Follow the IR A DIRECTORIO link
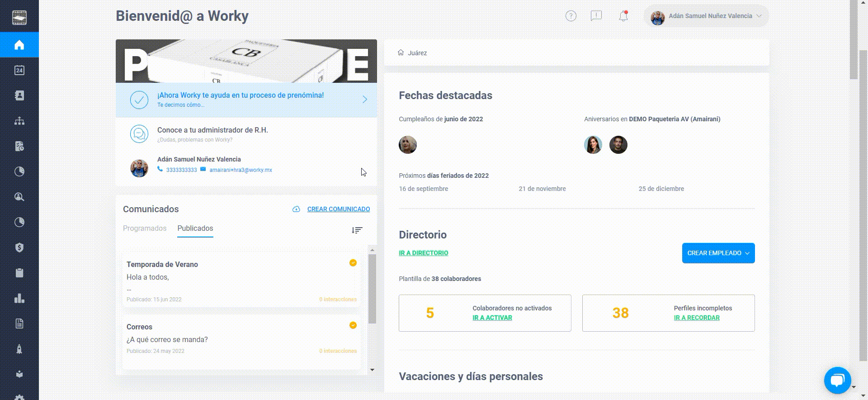Viewport: 868px width, 400px height. (424, 253)
